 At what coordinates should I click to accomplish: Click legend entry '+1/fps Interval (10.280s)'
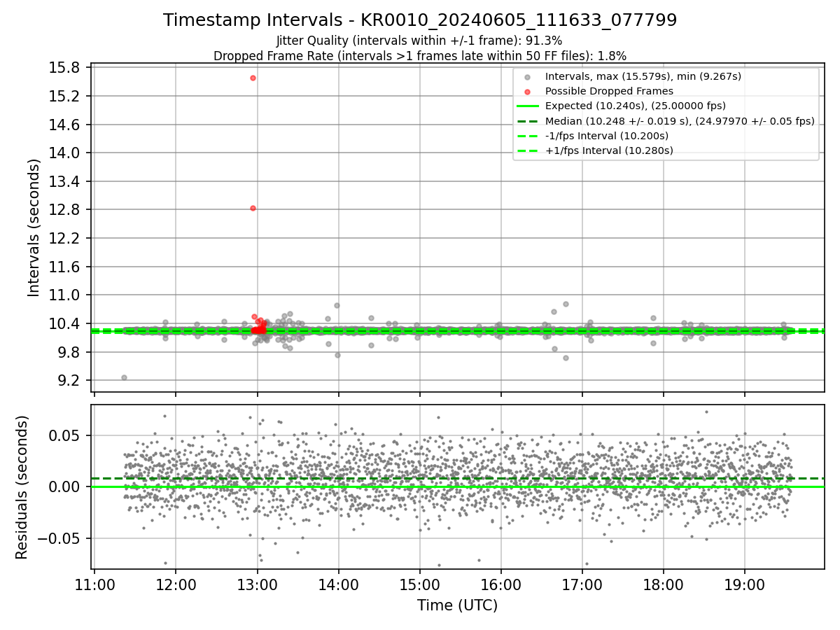[x=609, y=150]
